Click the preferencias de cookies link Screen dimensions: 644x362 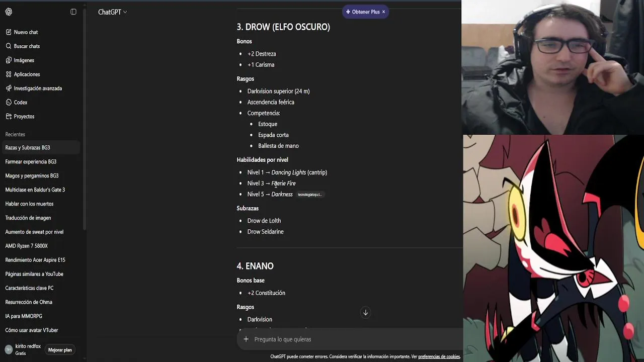tap(439, 357)
